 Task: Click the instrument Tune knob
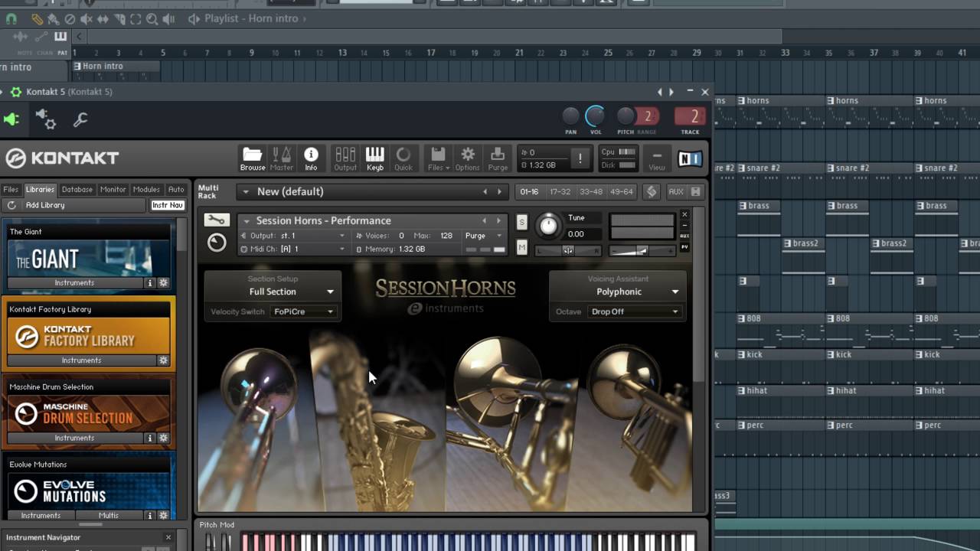pos(549,225)
